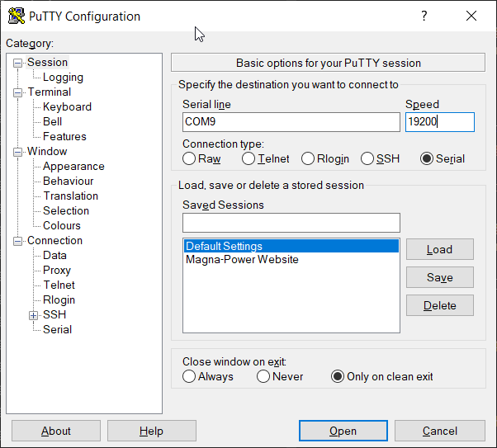497x448 pixels.
Task: Select Session category in tree
Action: (48, 63)
